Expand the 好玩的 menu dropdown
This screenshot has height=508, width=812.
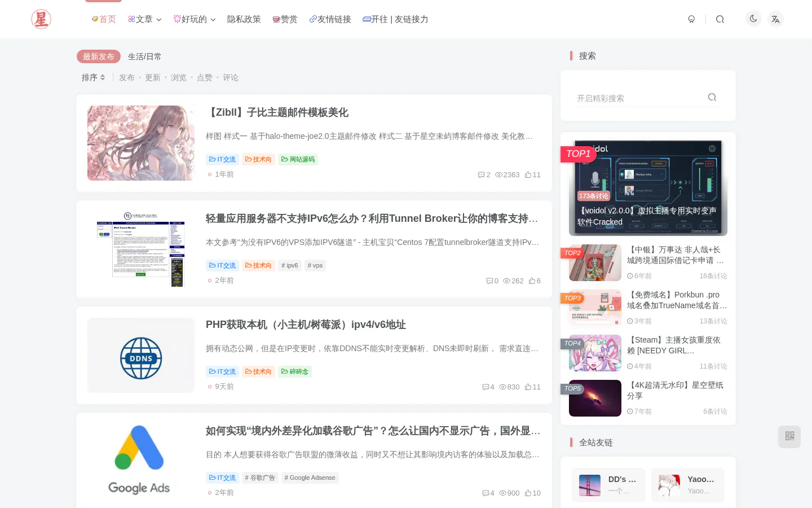pyautogui.click(x=195, y=19)
